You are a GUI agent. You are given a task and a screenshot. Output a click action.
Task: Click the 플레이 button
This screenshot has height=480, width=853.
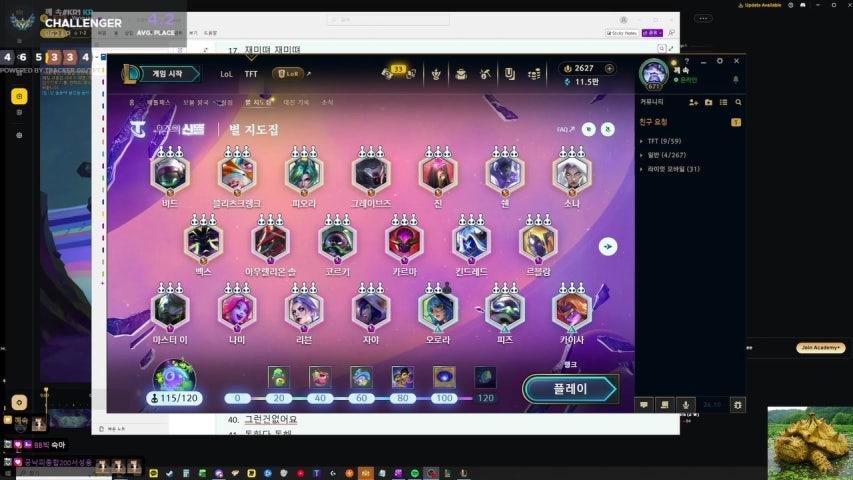pos(570,389)
